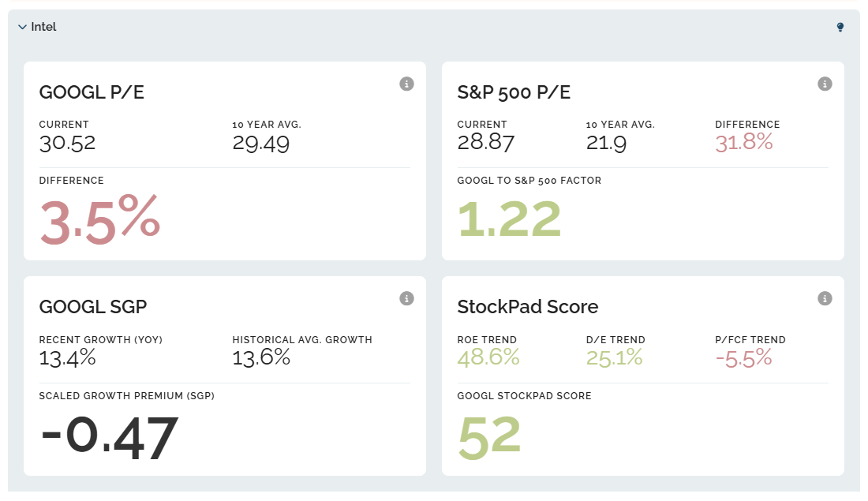Image resolution: width=868 pixels, height=501 pixels.
Task: Click the GOOGL SGP card heading
Action: pos(93,306)
